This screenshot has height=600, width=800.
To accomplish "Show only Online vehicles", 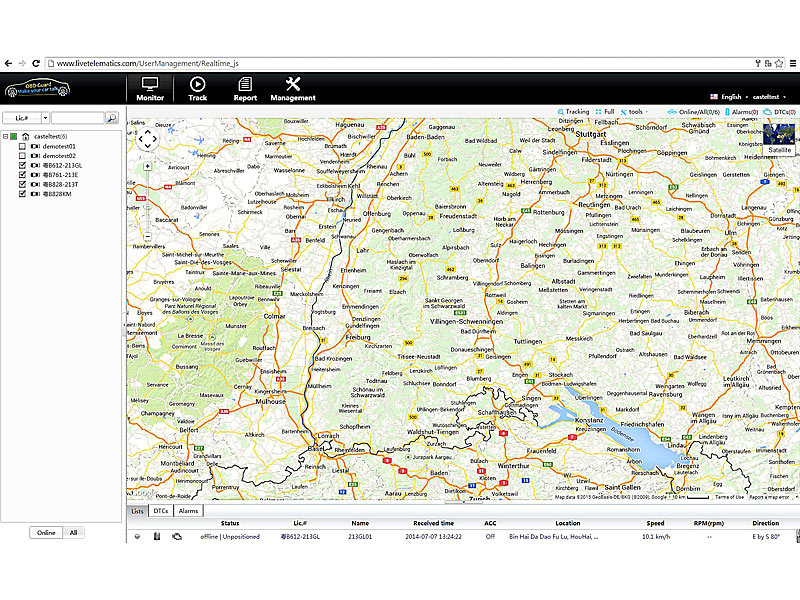I will (x=46, y=533).
